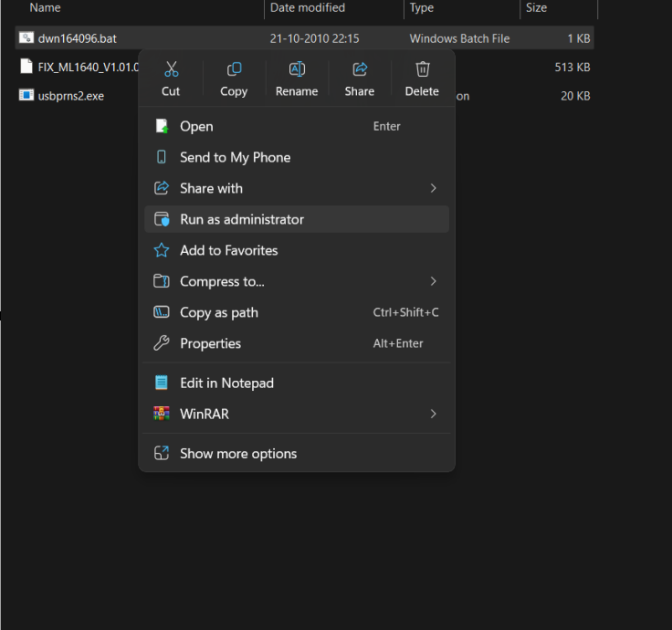Select Copy as path entry

pyautogui.click(x=219, y=312)
